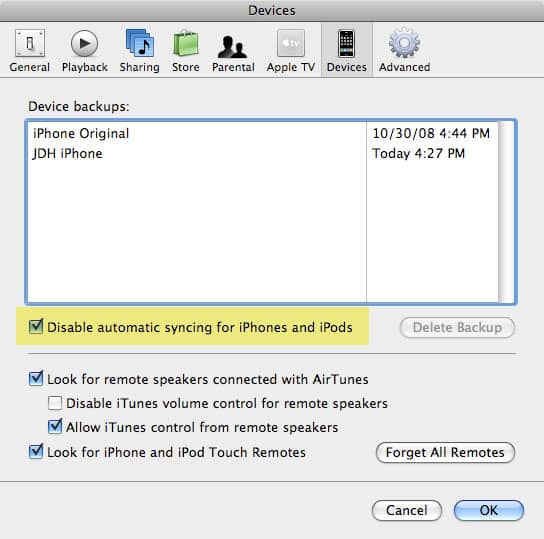Open the Advanced gear icon
544x539 pixels.
404,43
